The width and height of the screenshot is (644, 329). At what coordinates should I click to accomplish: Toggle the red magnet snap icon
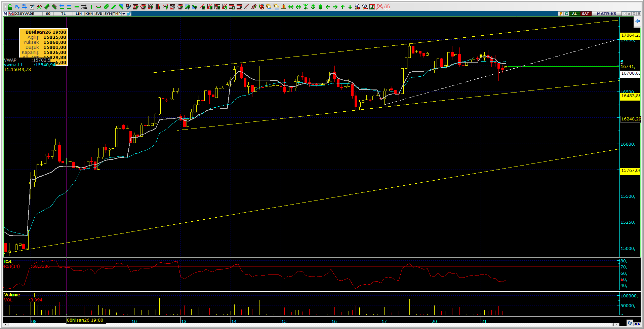[x=387, y=7]
